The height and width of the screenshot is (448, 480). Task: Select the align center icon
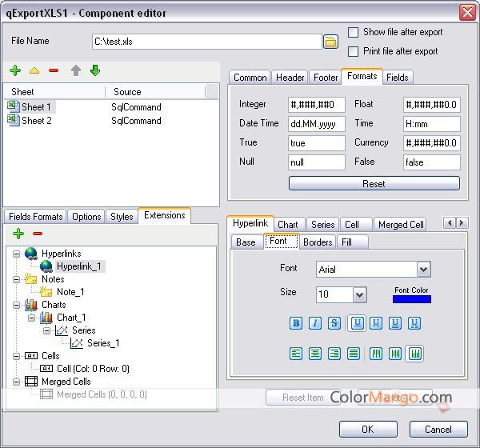pos(315,354)
